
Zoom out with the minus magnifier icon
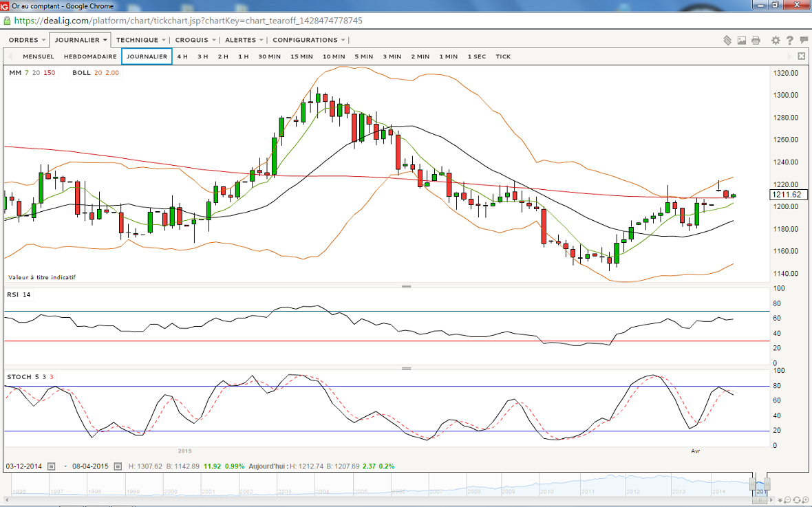[789, 499]
